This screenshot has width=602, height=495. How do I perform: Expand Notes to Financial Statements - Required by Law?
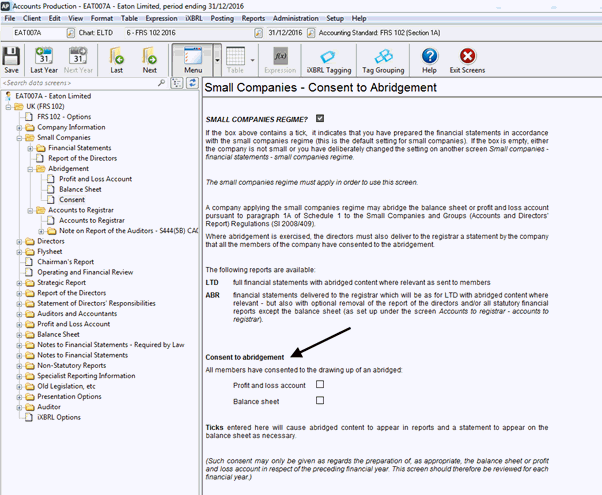tap(19, 345)
